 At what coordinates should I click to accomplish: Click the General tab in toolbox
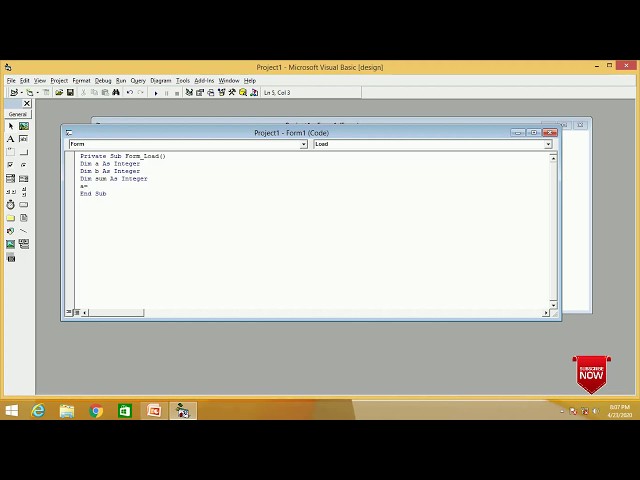[x=18, y=114]
